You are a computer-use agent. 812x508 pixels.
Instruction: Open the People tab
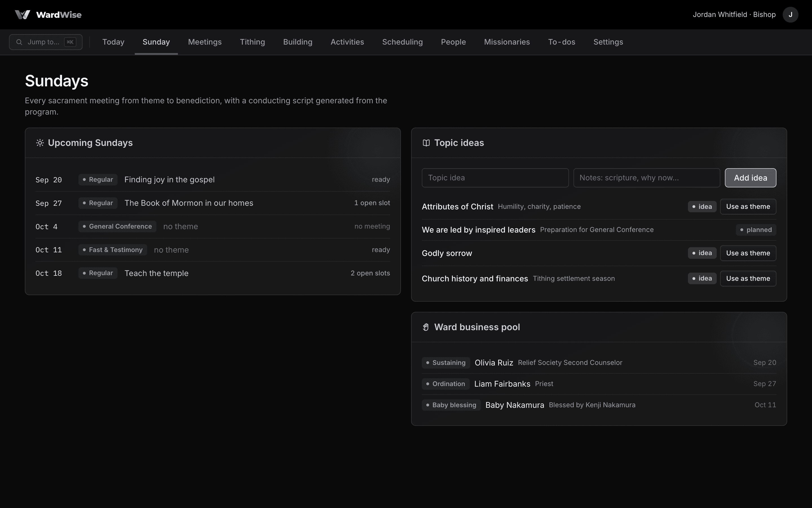click(x=453, y=42)
